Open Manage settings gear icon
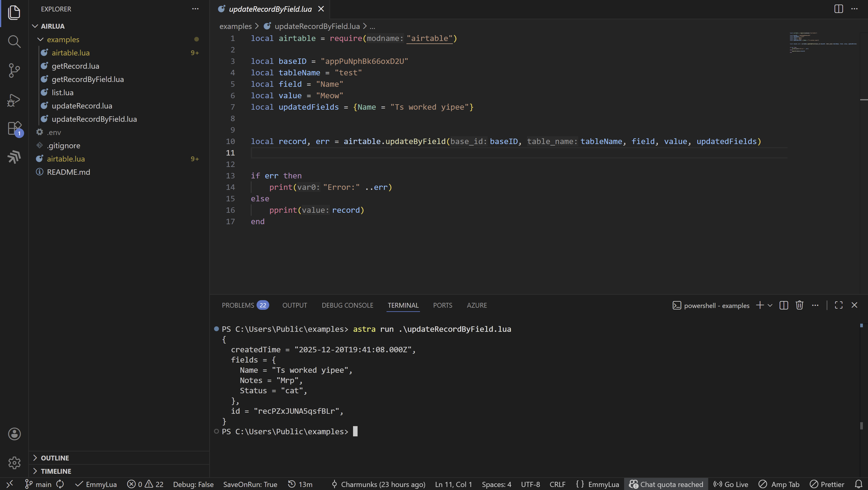The width and height of the screenshot is (868, 490). point(14,463)
